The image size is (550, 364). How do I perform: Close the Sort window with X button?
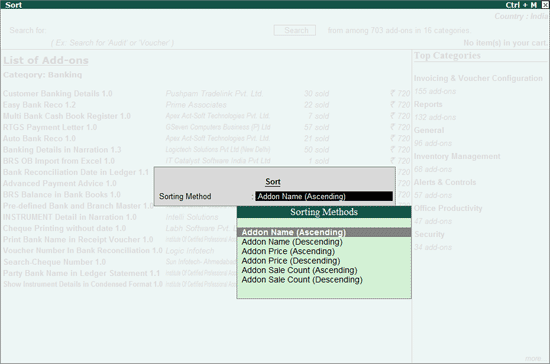pyautogui.click(x=545, y=5)
